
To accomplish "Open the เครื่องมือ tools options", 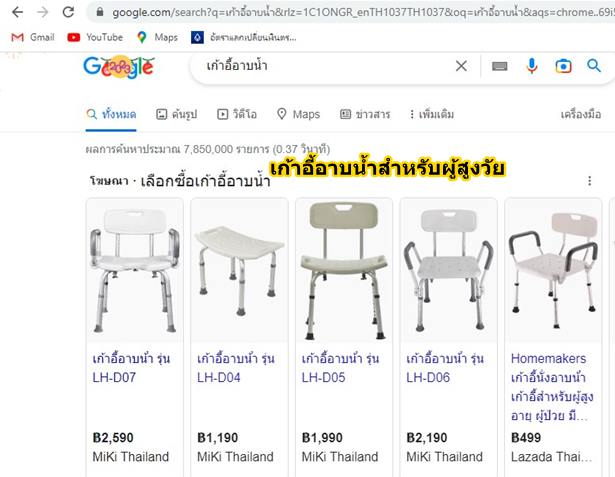I will [580, 114].
